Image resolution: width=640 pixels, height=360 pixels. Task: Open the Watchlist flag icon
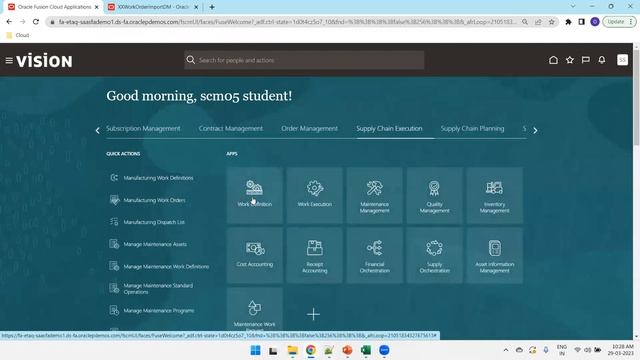[x=586, y=60]
